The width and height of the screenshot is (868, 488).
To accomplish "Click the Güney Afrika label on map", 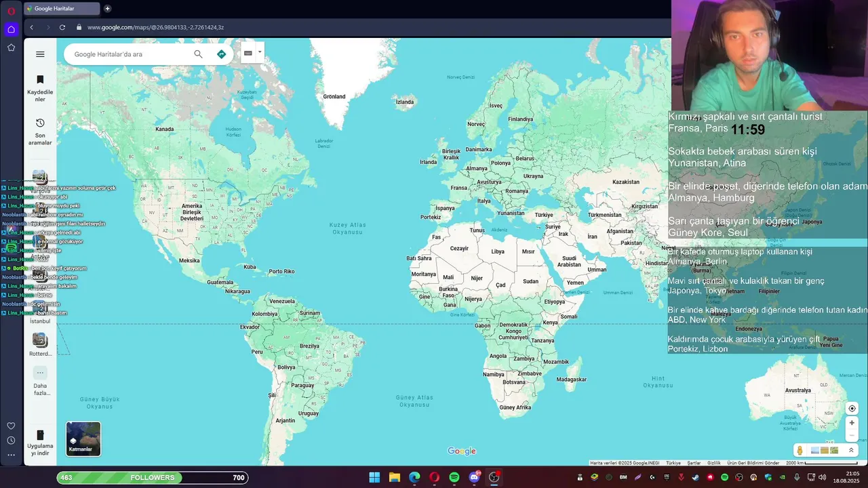I will pyautogui.click(x=515, y=407).
